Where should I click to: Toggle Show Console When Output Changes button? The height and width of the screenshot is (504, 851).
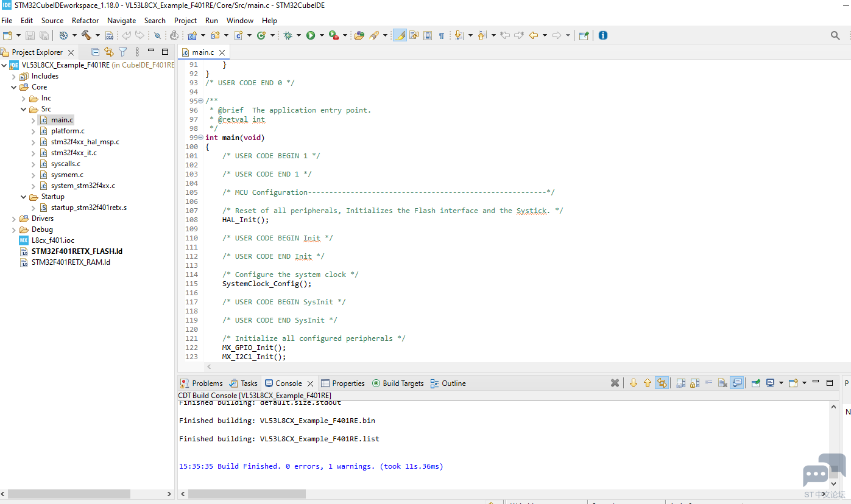point(737,383)
